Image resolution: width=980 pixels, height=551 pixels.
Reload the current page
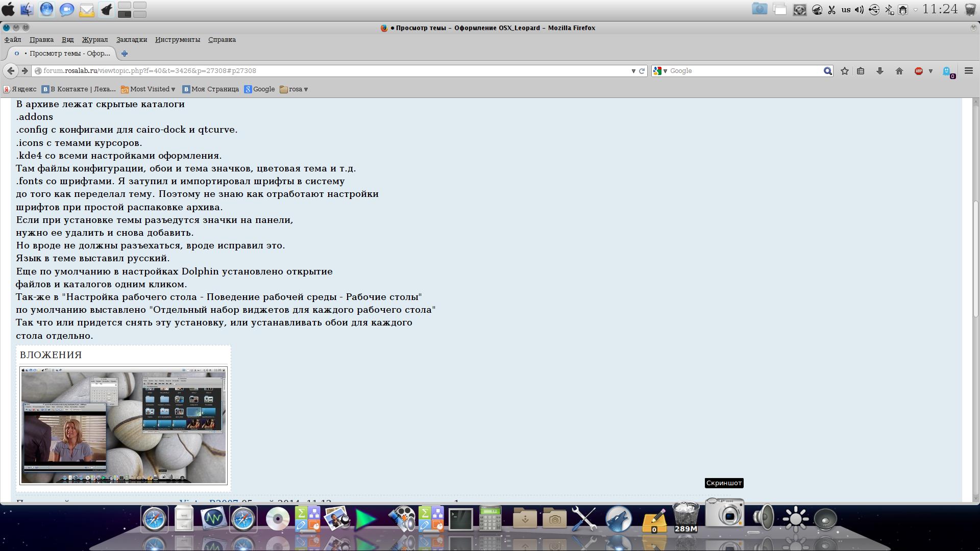pyautogui.click(x=642, y=71)
